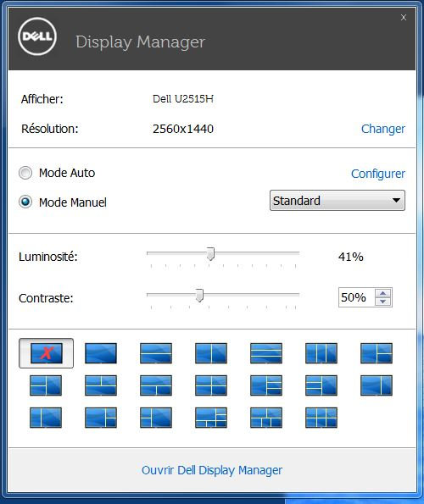
Task: Choose the layout with two equal side-by-side columns
Action: [211, 353]
